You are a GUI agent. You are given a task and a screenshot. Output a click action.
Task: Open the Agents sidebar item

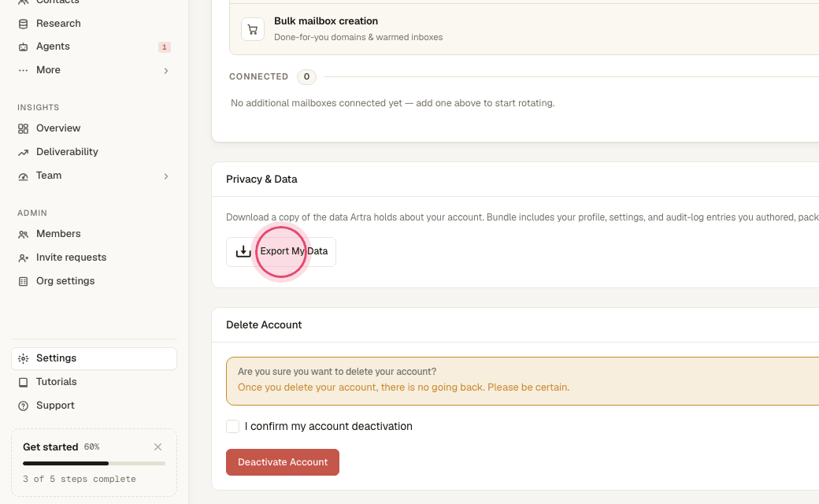[94, 46]
